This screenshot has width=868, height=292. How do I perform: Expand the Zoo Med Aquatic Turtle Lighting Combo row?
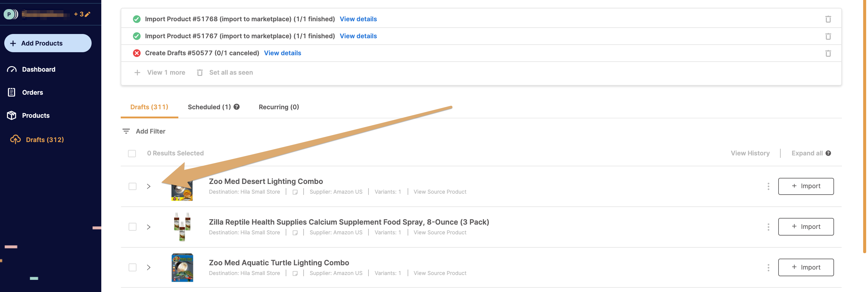click(149, 267)
